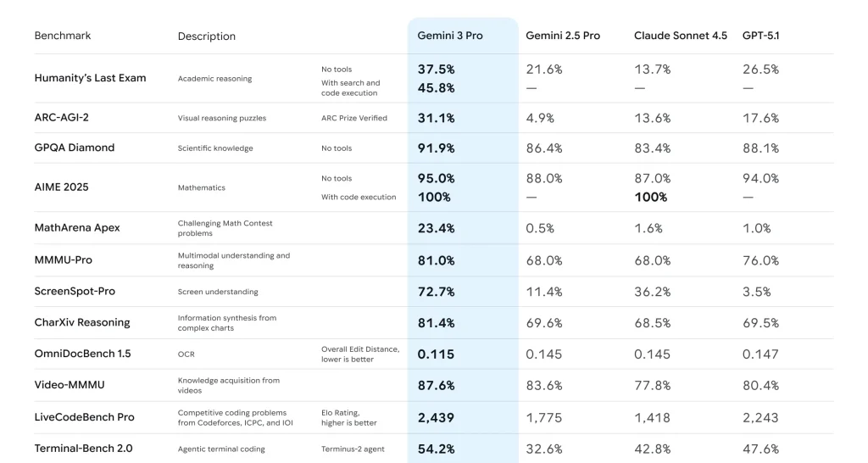The image size is (868, 463).
Task: Click the ScreenSpot-Pro benchmark name
Action: pos(75,292)
